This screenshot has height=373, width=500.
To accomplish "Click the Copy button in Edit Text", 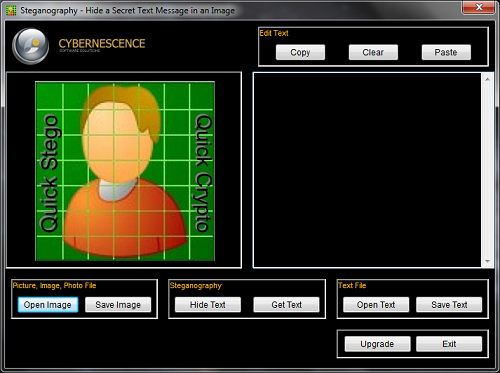I will pyautogui.click(x=300, y=52).
